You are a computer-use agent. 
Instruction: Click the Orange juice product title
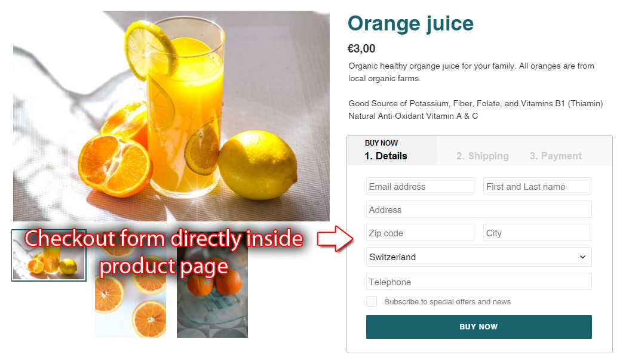410,23
